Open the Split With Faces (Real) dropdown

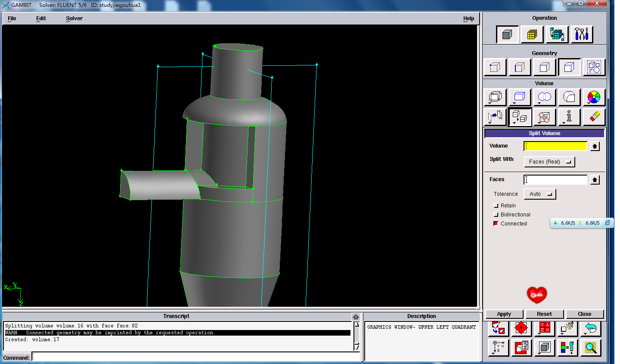coord(549,162)
